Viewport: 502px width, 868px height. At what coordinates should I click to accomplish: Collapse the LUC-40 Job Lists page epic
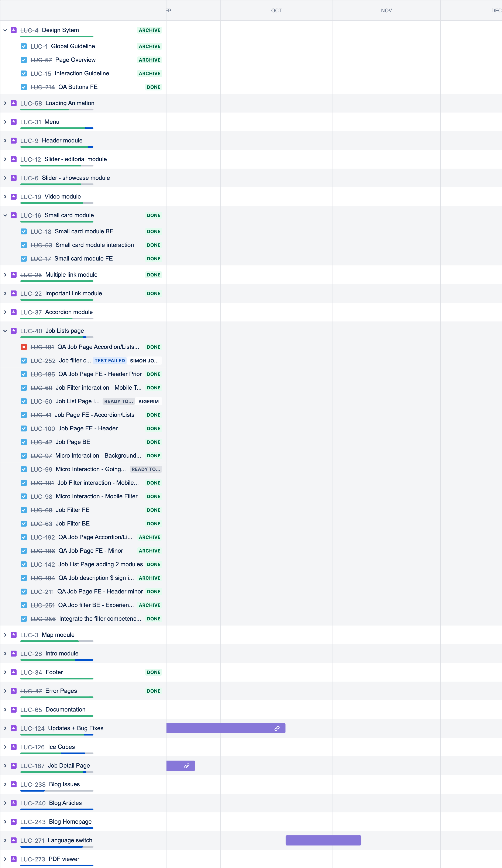click(x=5, y=331)
